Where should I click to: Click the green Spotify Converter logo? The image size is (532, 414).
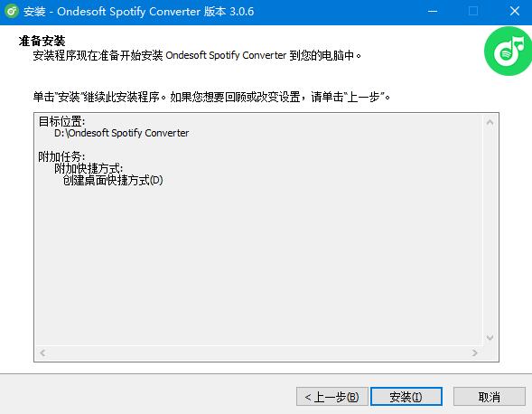[508, 51]
